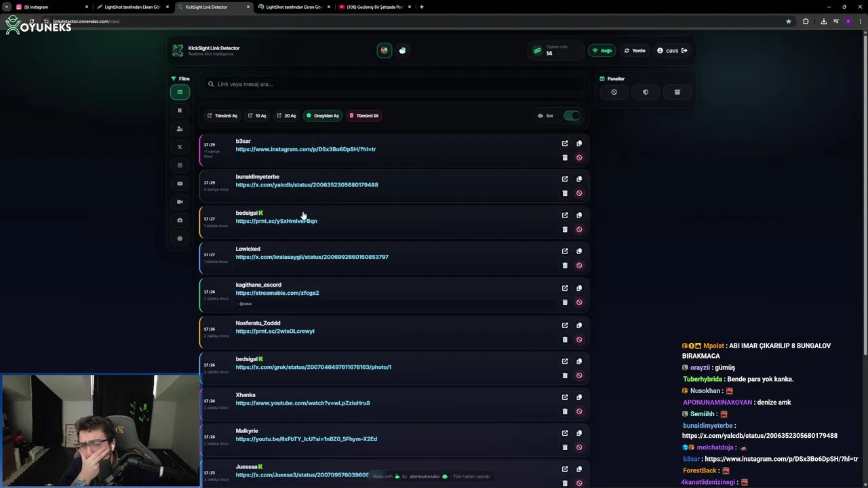Filter links by screenshot camera icon

tap(180, 220)
